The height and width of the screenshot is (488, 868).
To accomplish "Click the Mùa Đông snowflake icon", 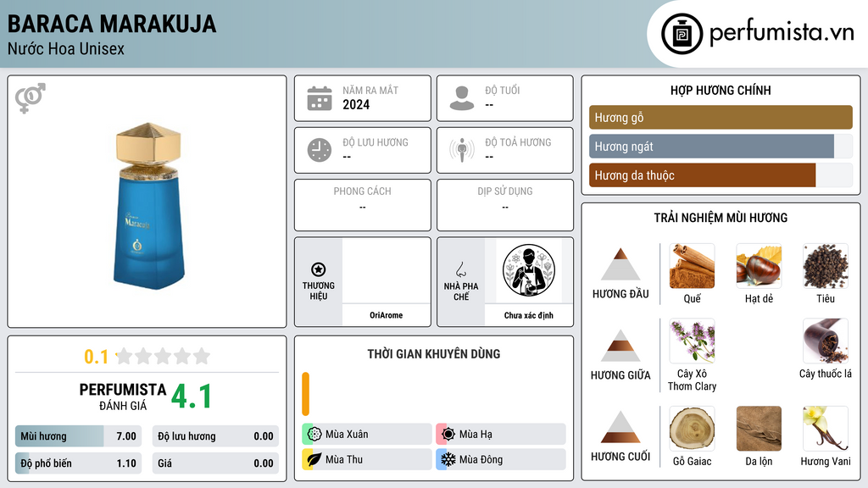I will pyautogui.click(x=448, y=459).
